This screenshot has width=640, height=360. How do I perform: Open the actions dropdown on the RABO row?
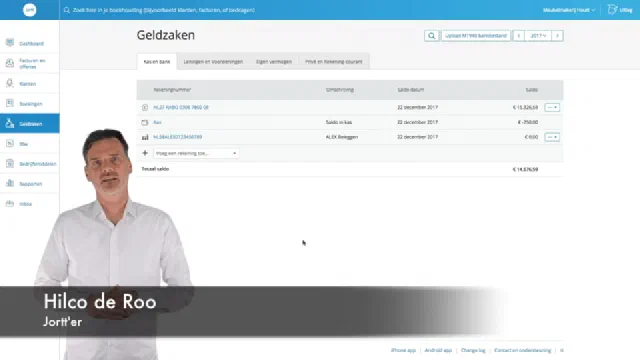(552, 107)
